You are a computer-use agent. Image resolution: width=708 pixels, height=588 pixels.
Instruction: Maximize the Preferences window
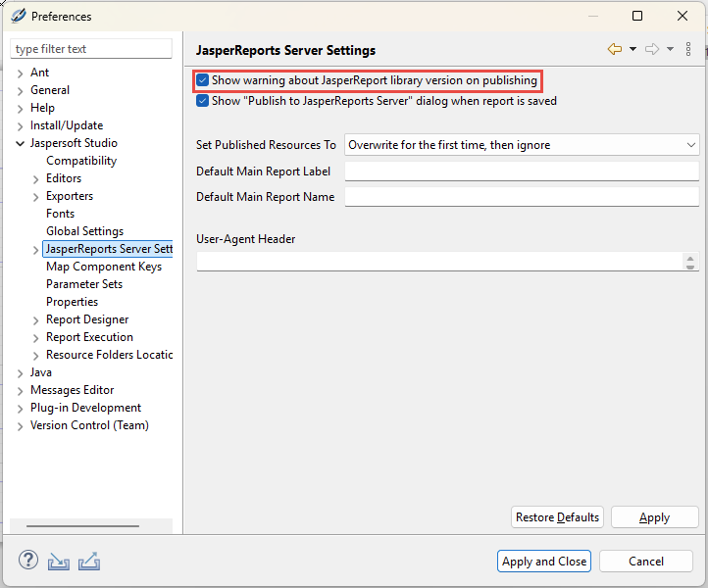pyautogui.click(x=637, y=17)
